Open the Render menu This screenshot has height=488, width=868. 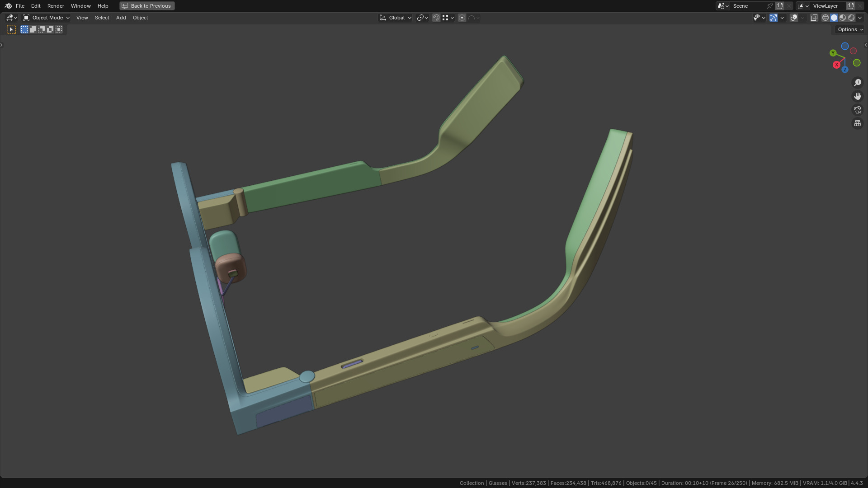(56, 6)
